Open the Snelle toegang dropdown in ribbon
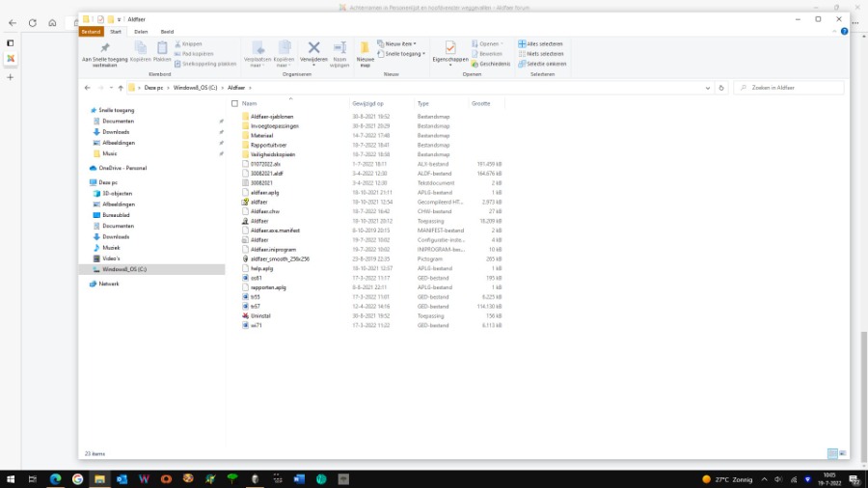The height and width of the screenshot is (488, 868). tap(404, 54)
